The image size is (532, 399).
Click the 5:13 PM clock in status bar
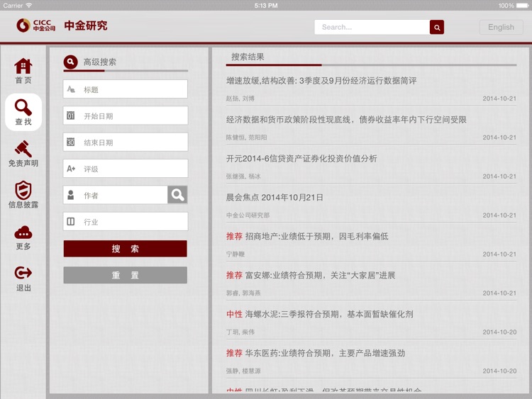point(266,6)
